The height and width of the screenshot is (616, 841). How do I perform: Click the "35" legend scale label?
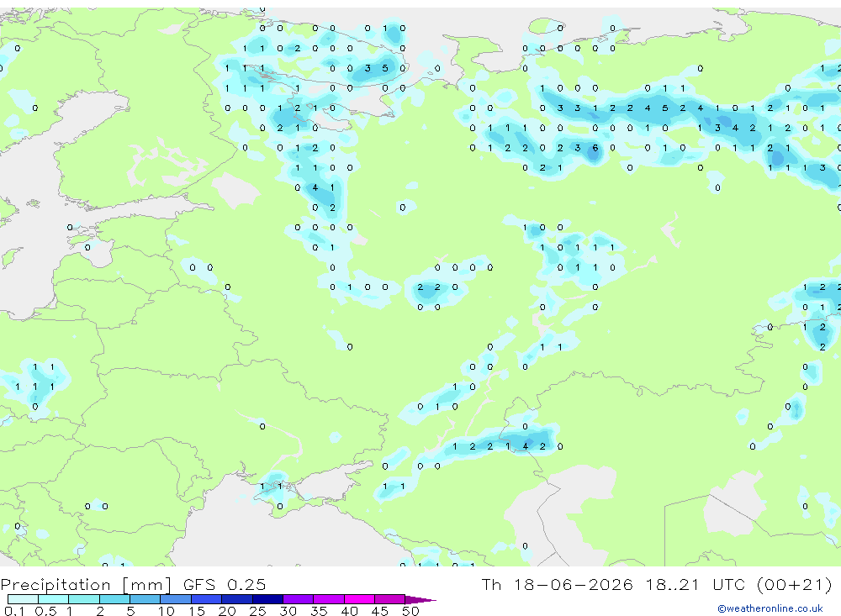tap(319, 611)
